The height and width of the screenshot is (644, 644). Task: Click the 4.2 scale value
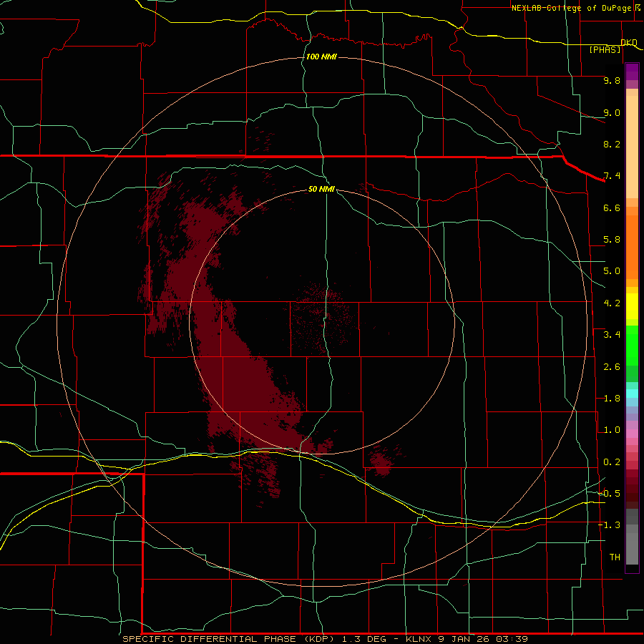[x=612, y=303]
